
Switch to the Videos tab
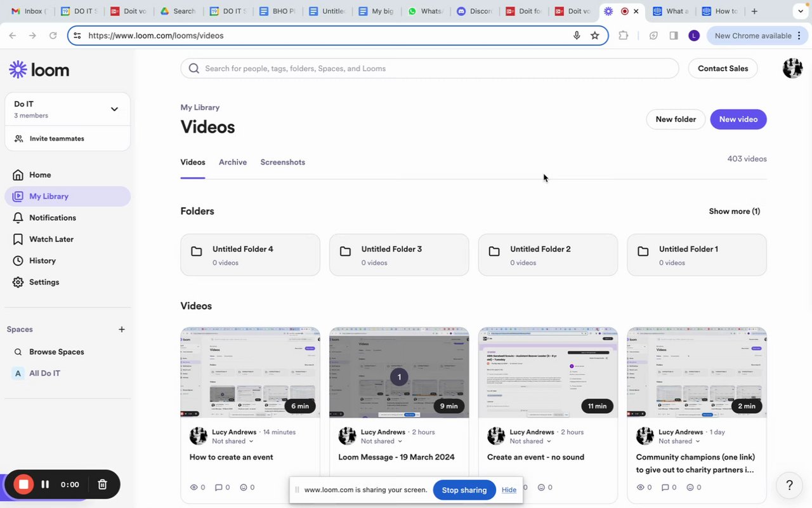click(193, 162)
